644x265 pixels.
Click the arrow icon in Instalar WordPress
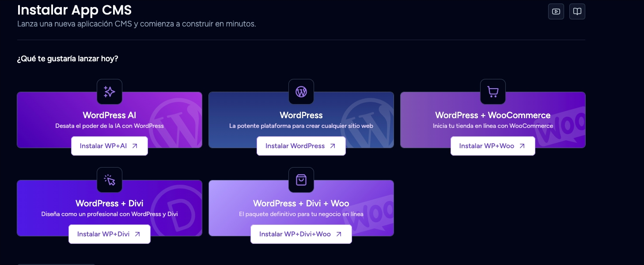[x=333, y=146]
